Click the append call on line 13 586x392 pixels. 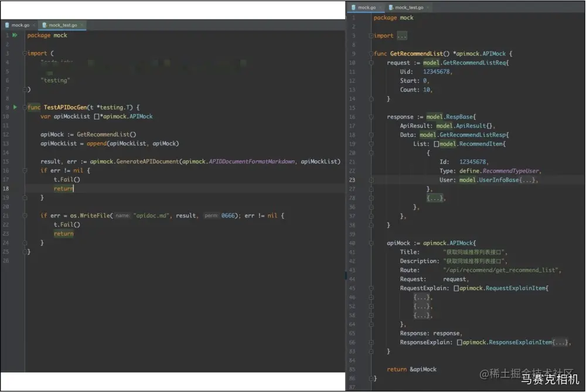(97, 144)
